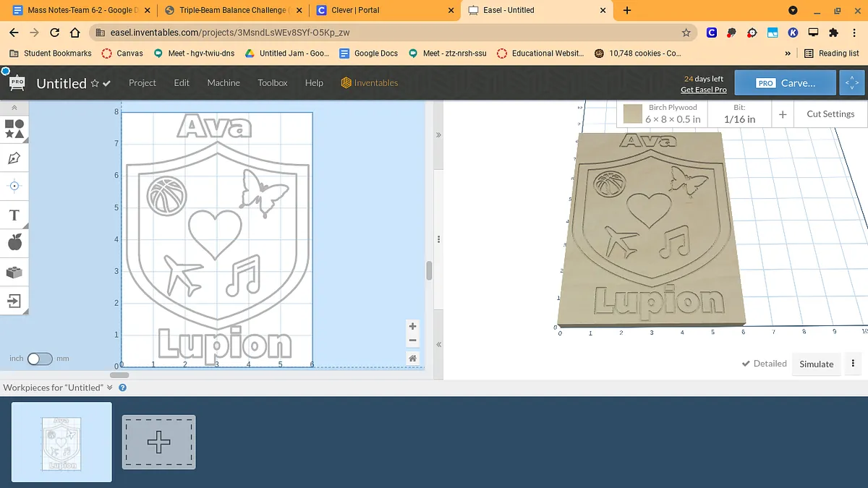
Task: Open the apple icon library
Action: pos(14,243)
